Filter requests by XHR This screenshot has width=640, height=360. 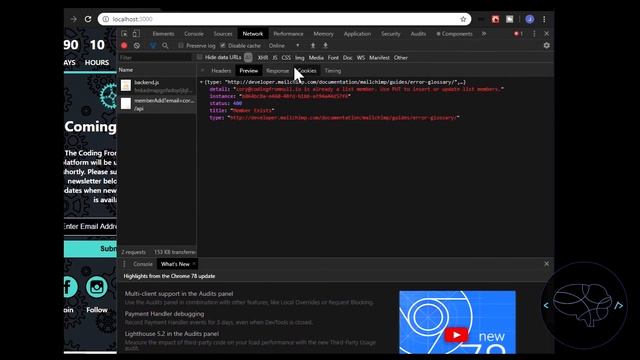[263, 58]
